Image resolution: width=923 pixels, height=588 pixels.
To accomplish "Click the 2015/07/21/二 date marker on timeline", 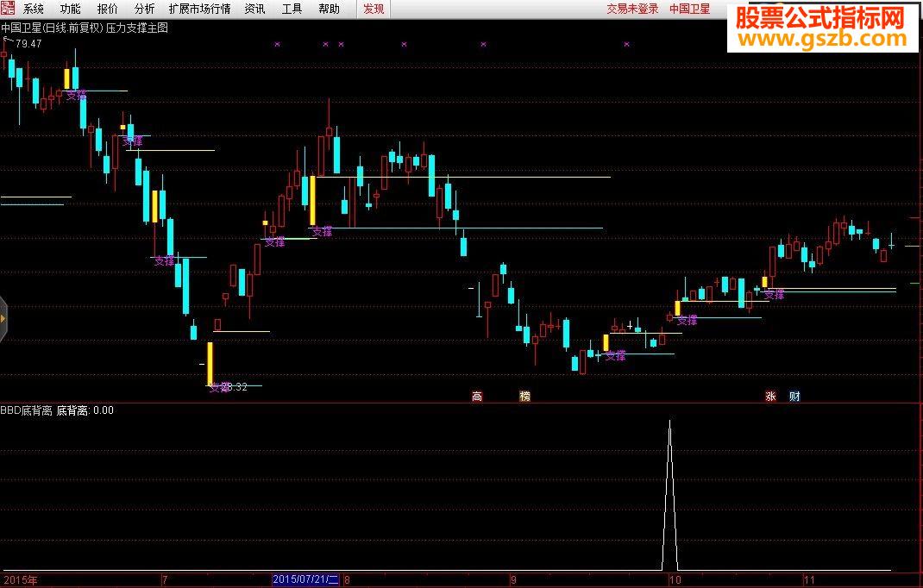I will [x=305, y=579].
